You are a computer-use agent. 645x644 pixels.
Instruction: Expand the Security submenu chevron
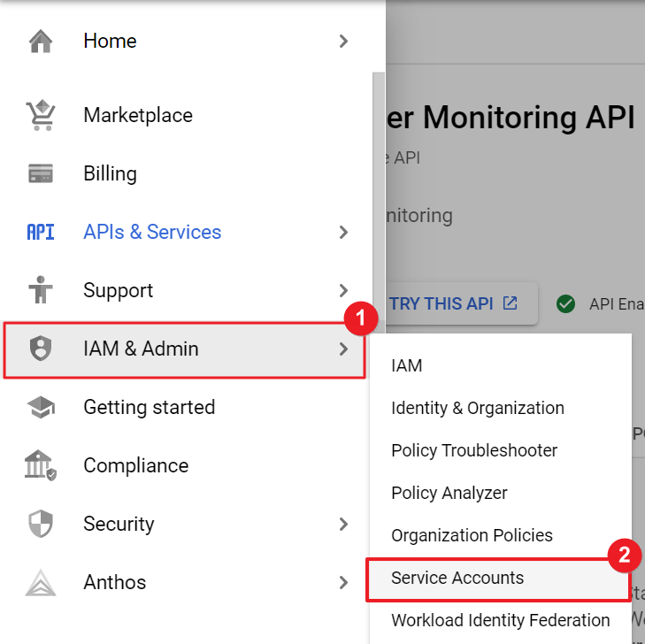pos(343,524)
